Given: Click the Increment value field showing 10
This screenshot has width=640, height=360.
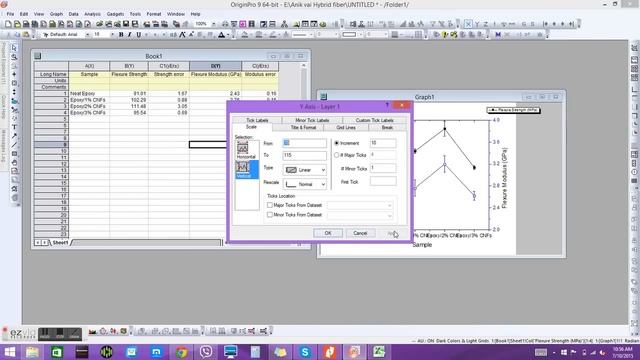Looking at the screenshot, I should click(x=383, y=143).
